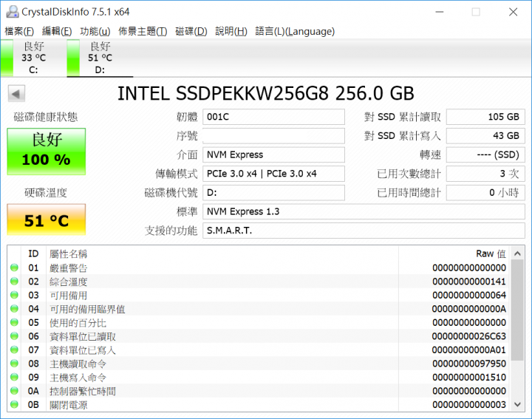
Task: Click status dot for attribute 0A 控制器繁忙時間
Action: pyautogui.click(x=14, y=391)
